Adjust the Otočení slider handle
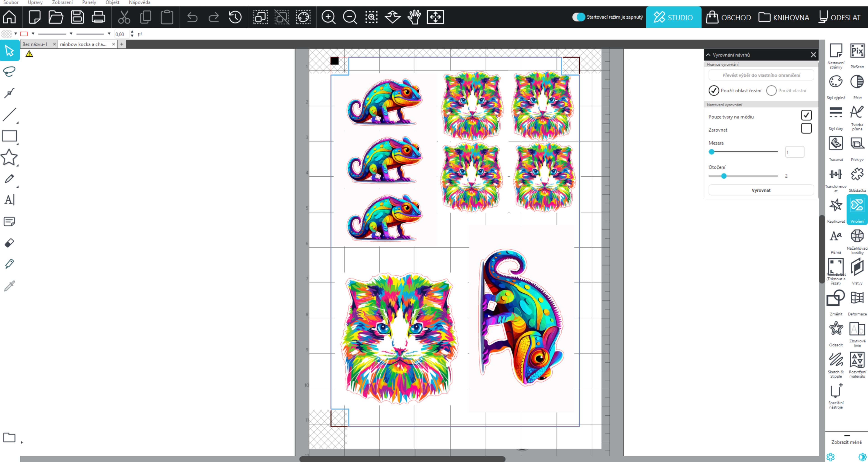This screenshot has width=868, height=462. 724,176
